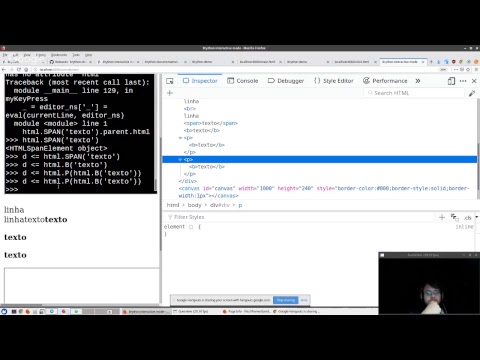Close the developer tools panel

(x=474, y=81)
